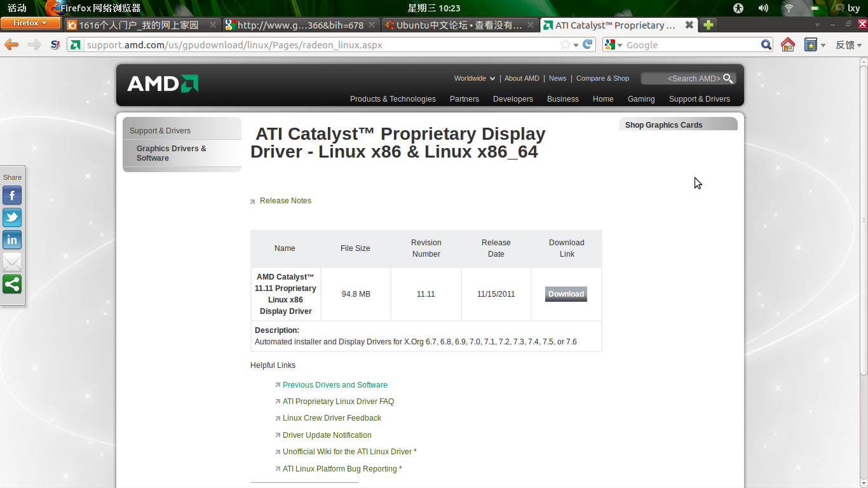The height and width of the screenshot is (488, 868).
Task: Open Unofficial Wiki for ATI Linux Driver
Action: [349, 452]
